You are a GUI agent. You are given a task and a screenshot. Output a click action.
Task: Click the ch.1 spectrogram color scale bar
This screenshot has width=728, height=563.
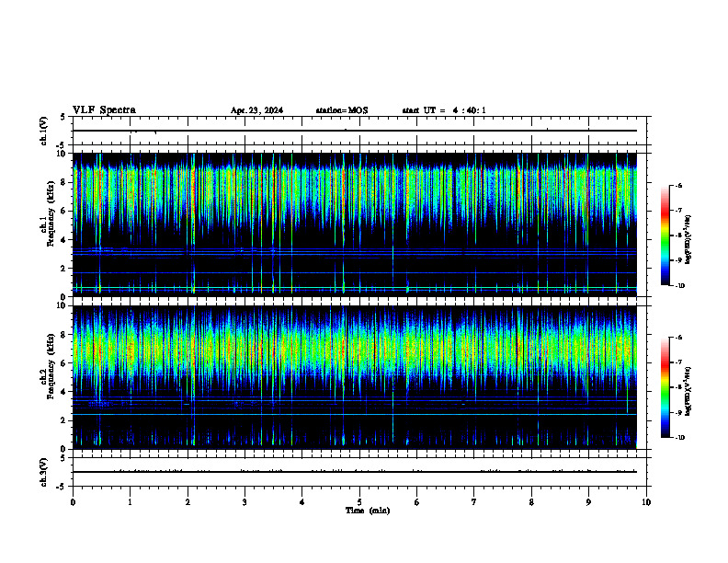[x=665, y=236]
